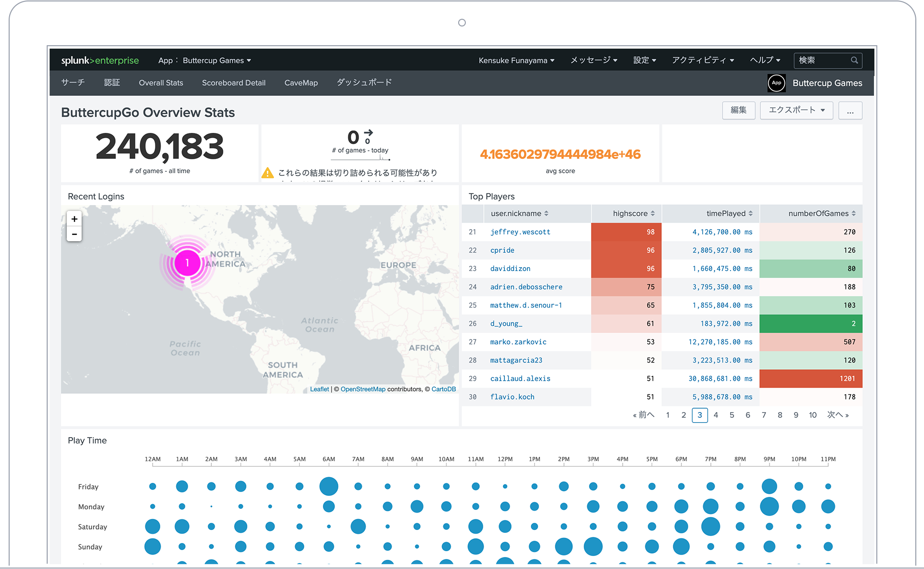The height and width of the screenshot is (569, 924).
Task: Zoom out on the map
Action: click(x=74, y=234)
